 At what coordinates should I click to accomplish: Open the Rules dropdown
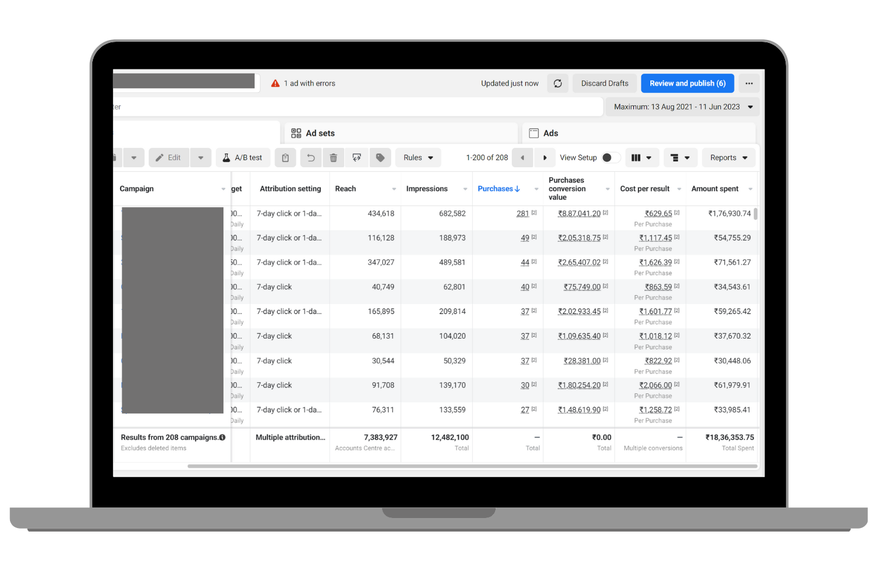[418, 158]
